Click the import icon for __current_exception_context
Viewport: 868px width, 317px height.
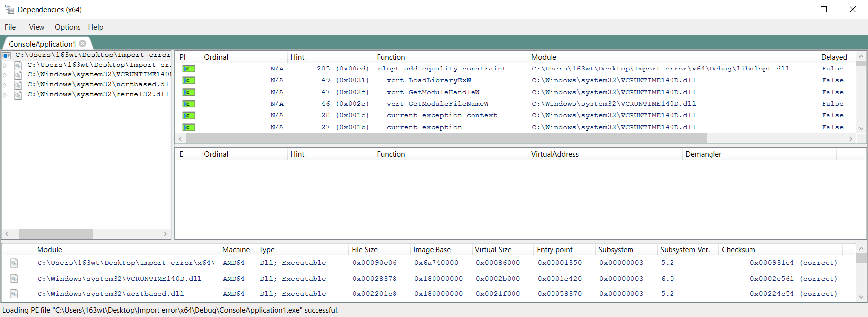[189, 115]
